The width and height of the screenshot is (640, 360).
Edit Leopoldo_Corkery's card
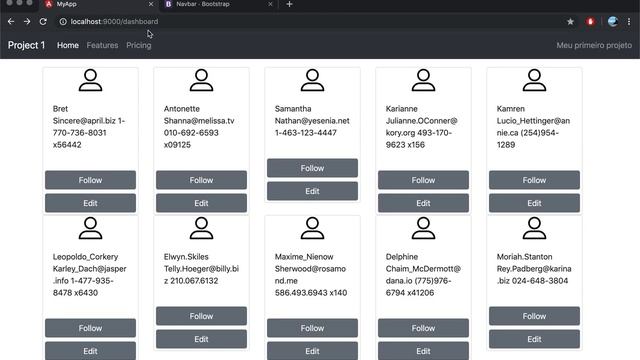90,351
